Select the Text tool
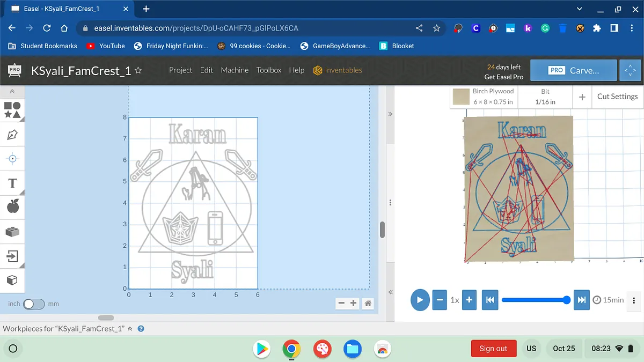Screen dimensions: 644x362 (x=12, y=183)
